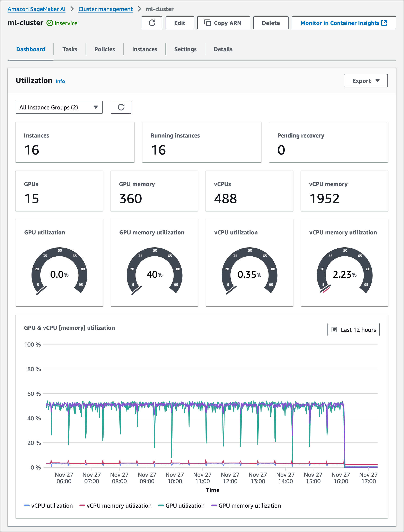Click the breadcrumb chevron after Amazon SageMaker AI
404x532 pixels.
[x=72, y=9]
